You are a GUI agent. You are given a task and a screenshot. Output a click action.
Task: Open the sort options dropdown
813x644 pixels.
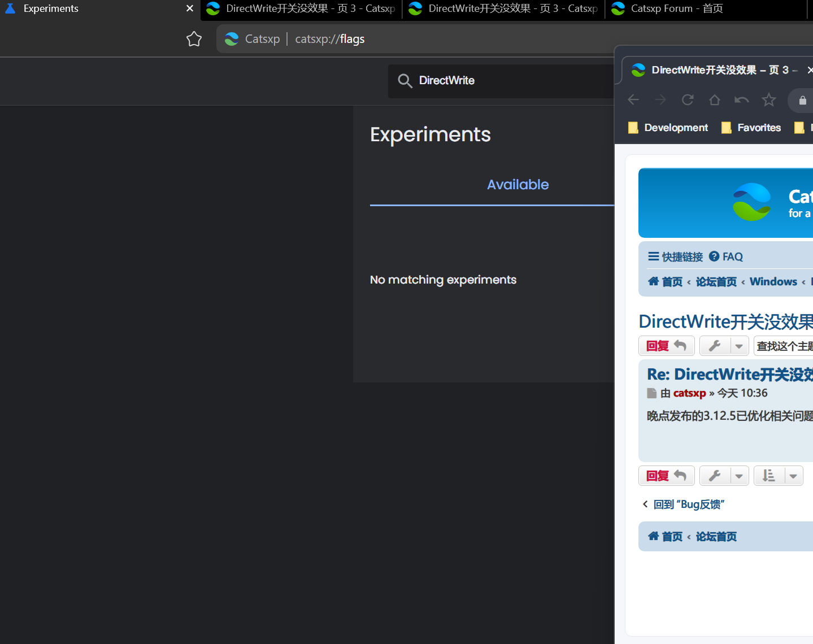pos(778,476)
